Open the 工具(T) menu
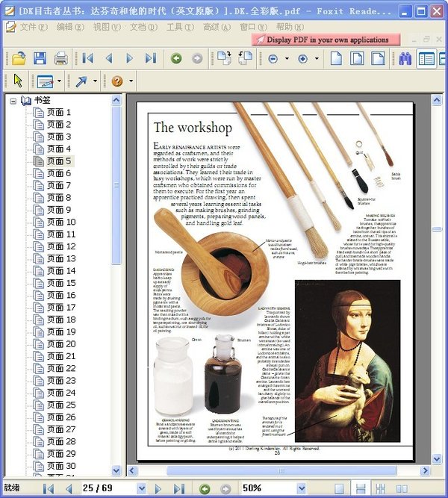 180,28
